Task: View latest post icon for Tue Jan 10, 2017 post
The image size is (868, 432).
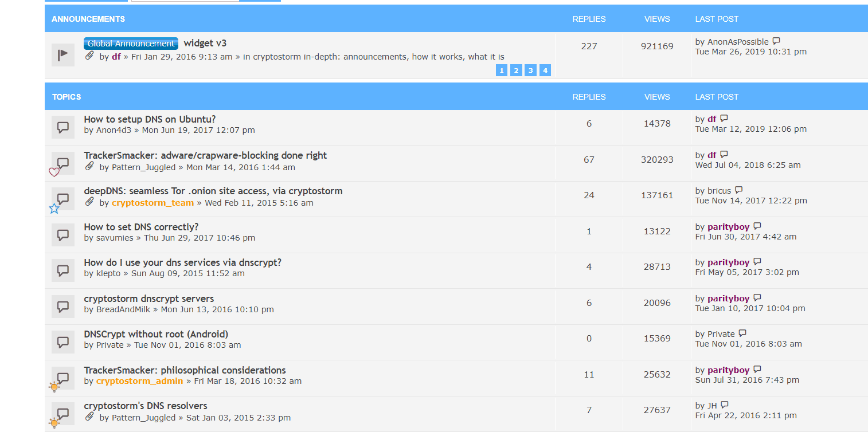Action: click(757, 298)
